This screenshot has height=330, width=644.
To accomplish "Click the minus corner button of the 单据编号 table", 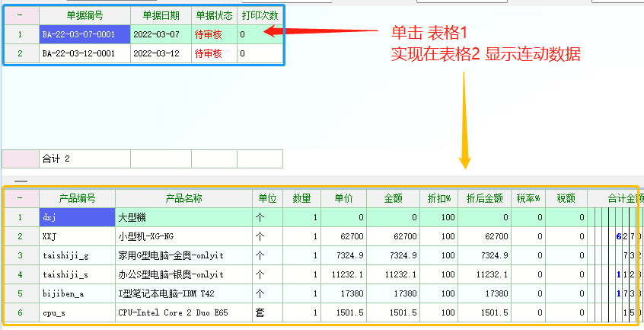I will 21,15.
